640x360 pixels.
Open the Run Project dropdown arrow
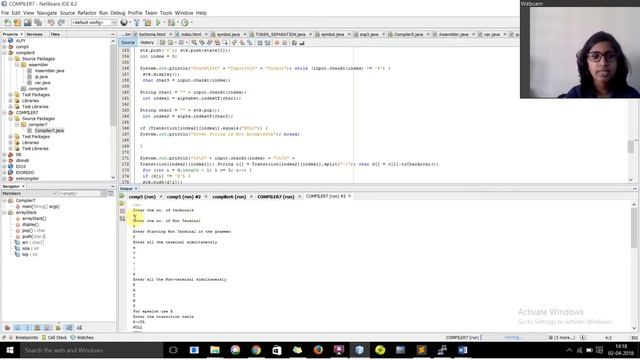pyautogui.click(x=164, y=23)
